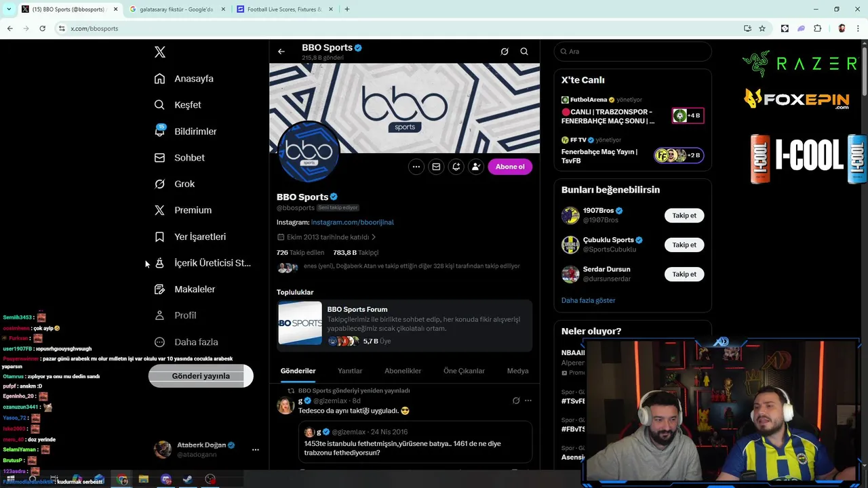Open gizemlax avatar on reposted tweet
The width and height of the screenshot is (868, 488).
pyautogui.click(x=285, y=405)
